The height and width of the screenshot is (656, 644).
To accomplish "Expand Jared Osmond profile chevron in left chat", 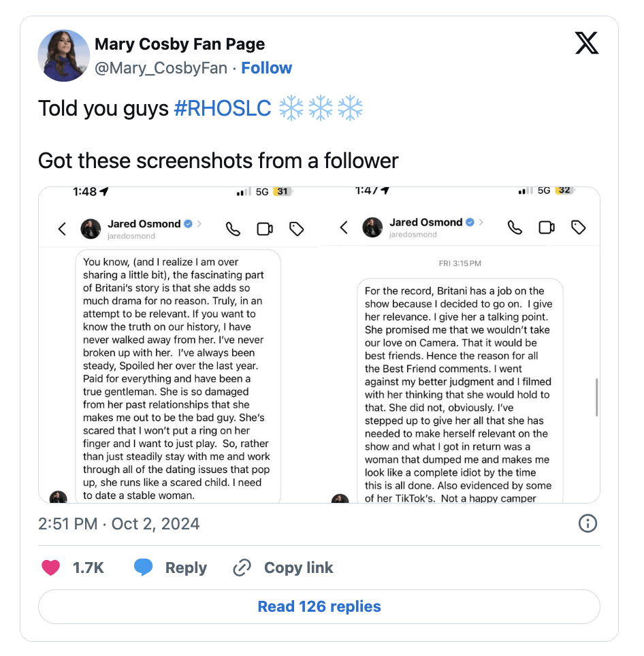I will (199, 223).
